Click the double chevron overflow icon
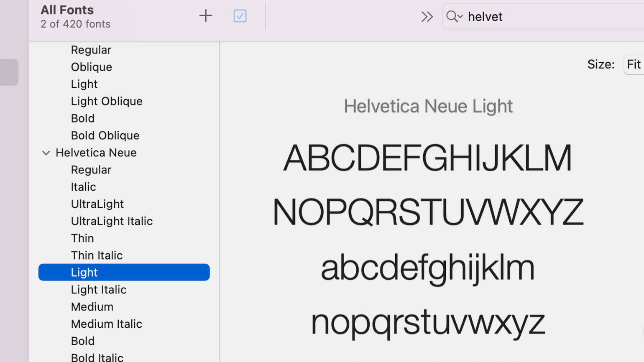Screen dimensions: 644x362 (427, 17)
